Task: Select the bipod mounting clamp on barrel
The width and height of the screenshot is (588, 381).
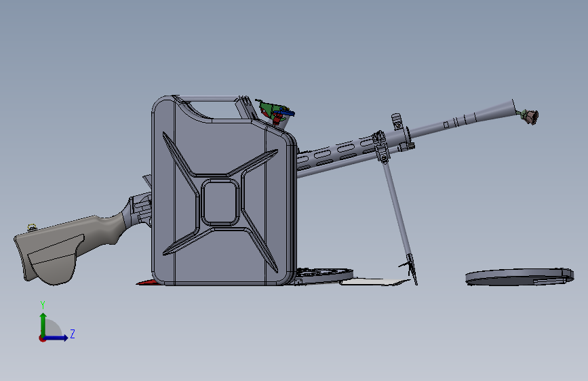Action: click(x=380, y=146)
